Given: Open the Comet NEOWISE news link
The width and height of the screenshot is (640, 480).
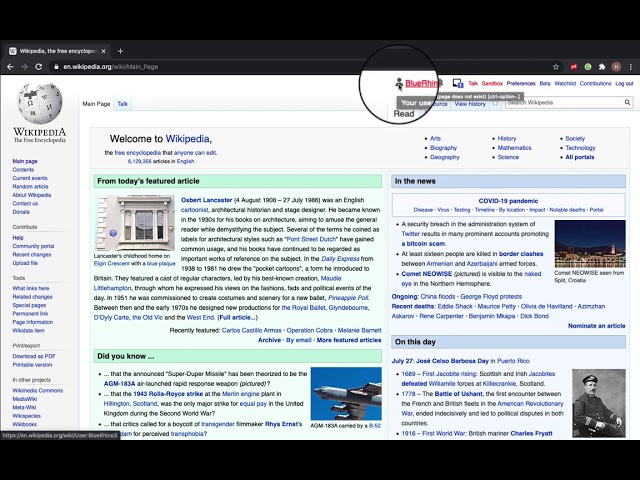Looking at the screenshot, I should (427, 274).
